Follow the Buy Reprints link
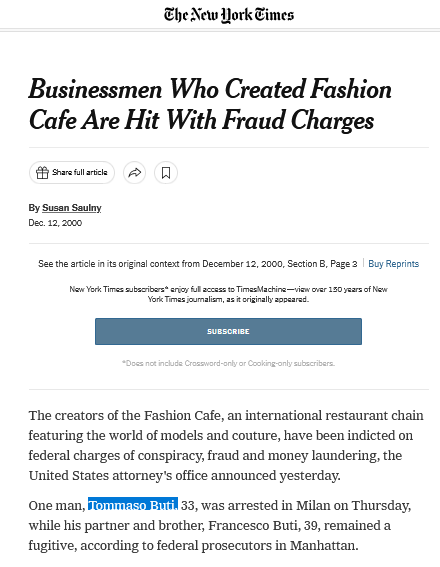This screenshot has width=440, height=567. pyautogui.click(x=393, y=264)
